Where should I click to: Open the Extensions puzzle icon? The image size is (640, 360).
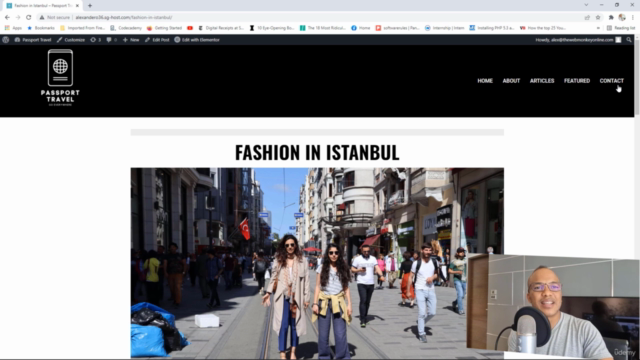coord(611,18)
